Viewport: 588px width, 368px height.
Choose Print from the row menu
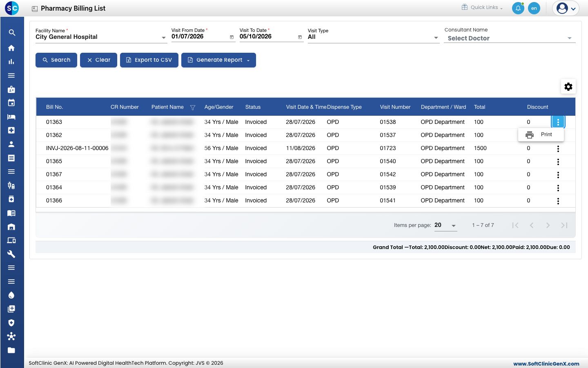coord(541,135)
